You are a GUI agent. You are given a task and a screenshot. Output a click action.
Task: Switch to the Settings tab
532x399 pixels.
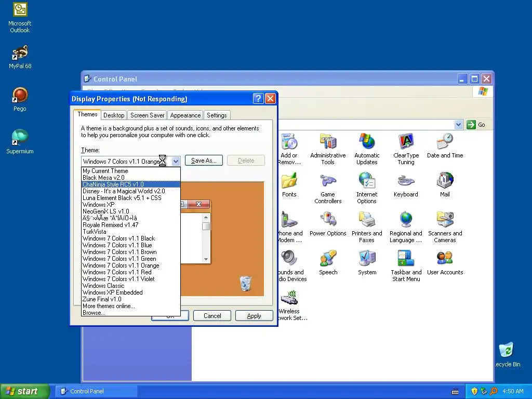pos(217,115)
